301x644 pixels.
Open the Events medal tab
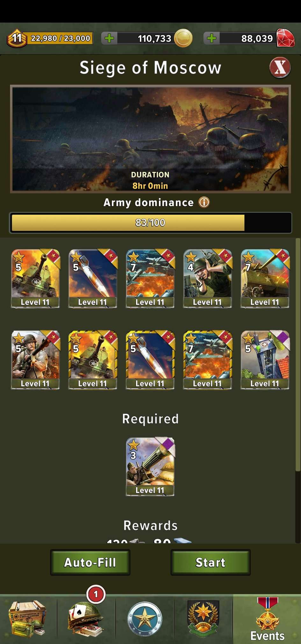tap(268, 619)
